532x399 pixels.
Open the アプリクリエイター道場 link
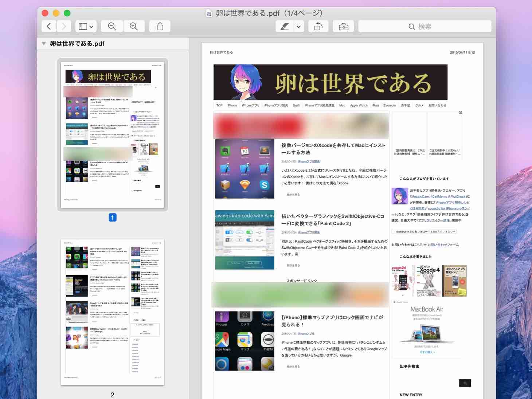coord(434,220)
